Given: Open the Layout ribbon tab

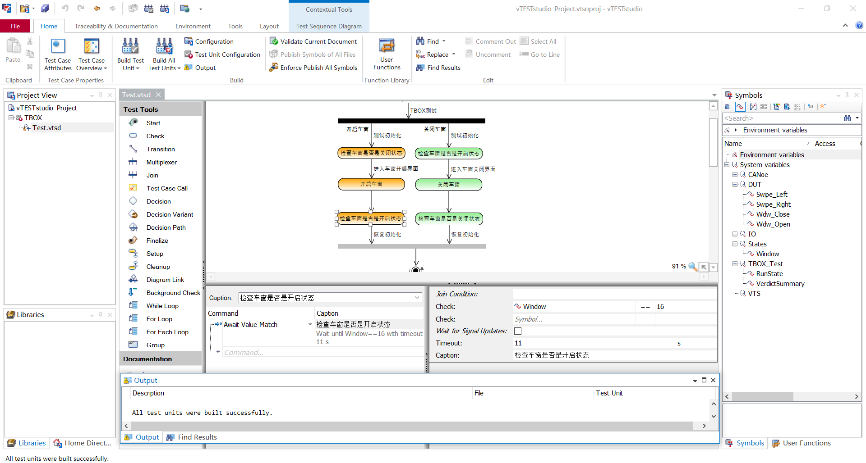Looking at the screenshot, I should click(x=269, y=26).
